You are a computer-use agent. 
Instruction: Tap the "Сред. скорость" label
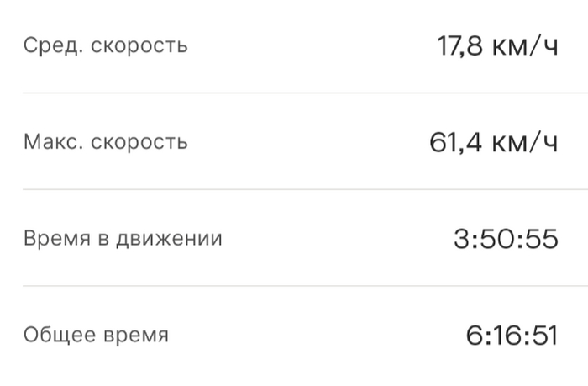pos(105,45)
